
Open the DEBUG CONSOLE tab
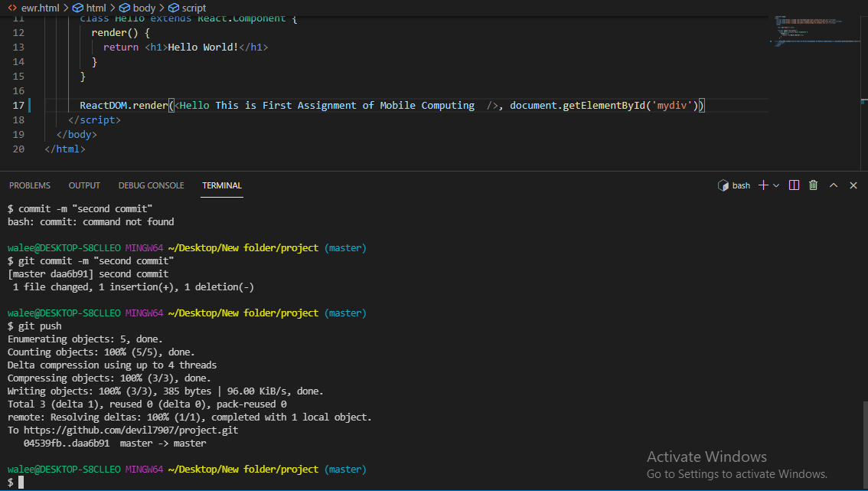[x=151, y=185]
